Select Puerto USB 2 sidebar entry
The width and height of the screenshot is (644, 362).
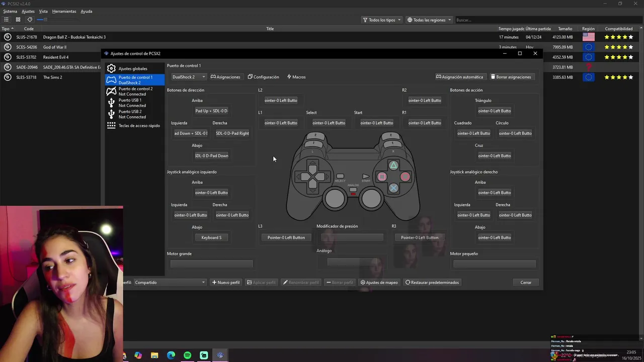tap(134, 114)
